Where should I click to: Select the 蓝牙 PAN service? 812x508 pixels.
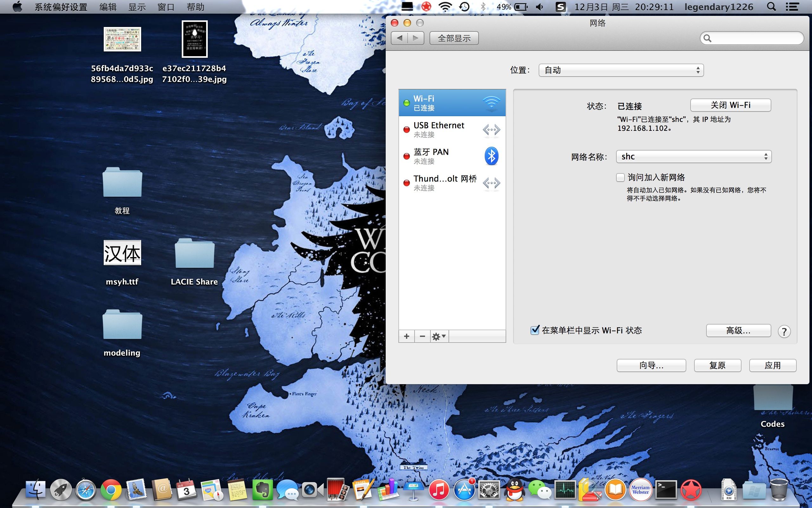(x=452, y=156)
